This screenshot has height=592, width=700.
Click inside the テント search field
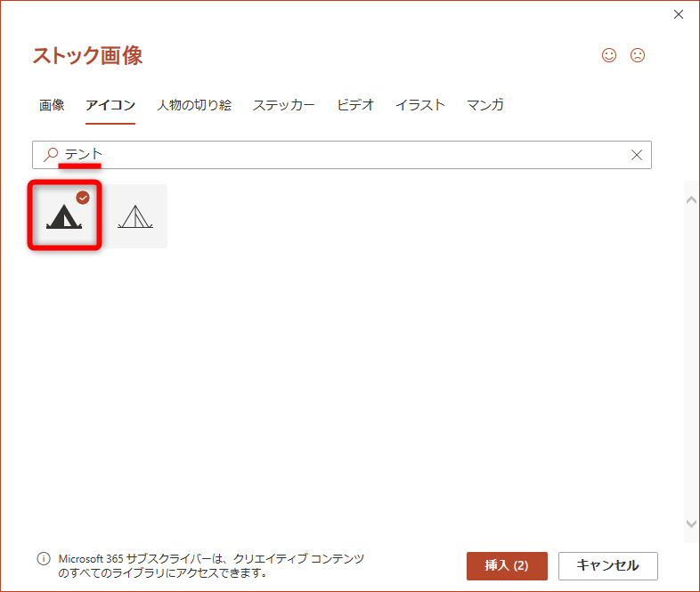coord(342,155)
